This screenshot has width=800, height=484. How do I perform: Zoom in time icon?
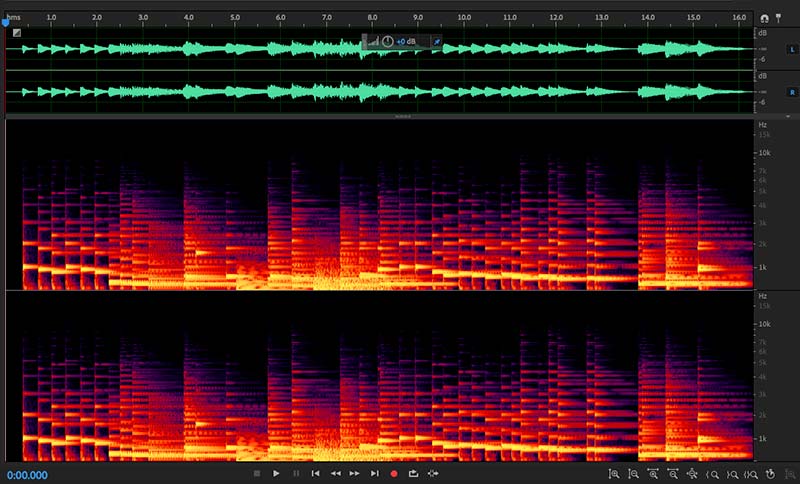(x=653, y=474)
